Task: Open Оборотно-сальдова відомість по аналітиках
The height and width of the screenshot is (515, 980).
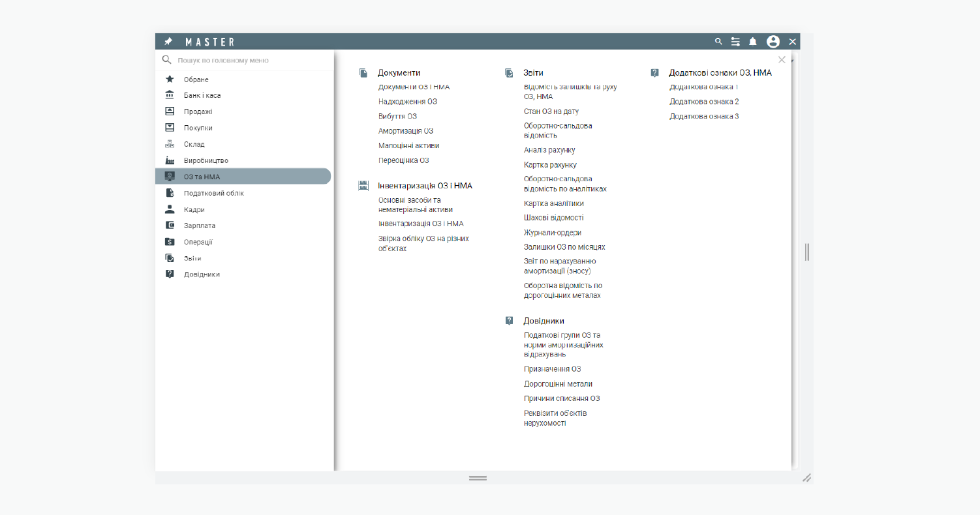Action: [x=565, y=184]
